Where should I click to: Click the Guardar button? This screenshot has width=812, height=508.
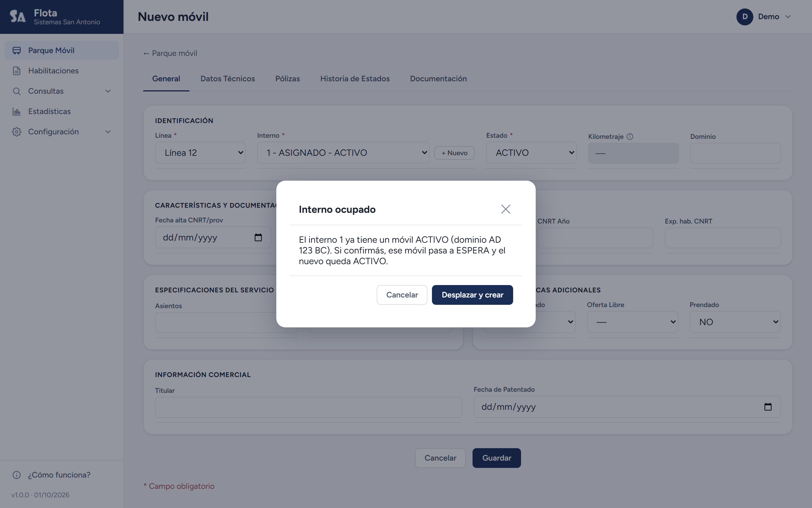coord(497,458)
